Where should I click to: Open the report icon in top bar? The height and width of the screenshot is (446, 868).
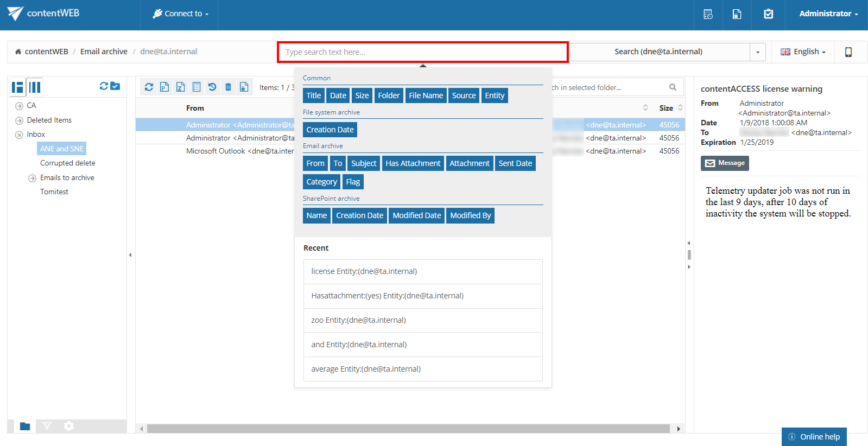click(x=708, y=14)
